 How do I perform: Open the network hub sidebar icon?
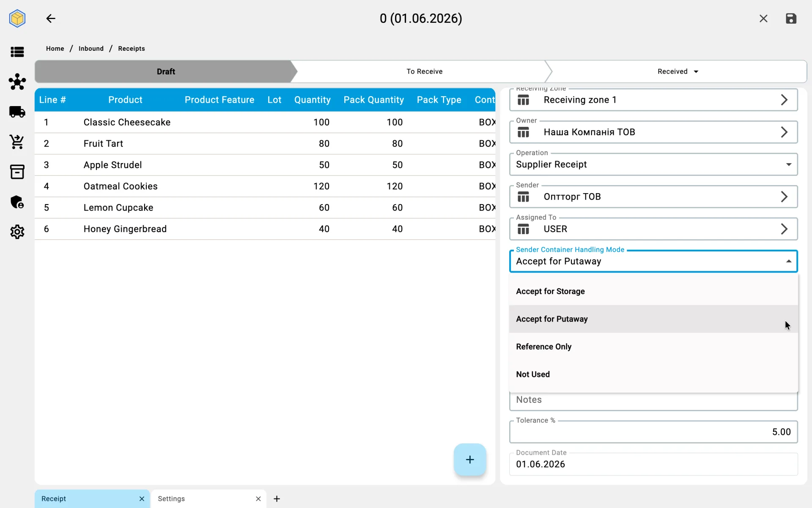pos(17,82)
